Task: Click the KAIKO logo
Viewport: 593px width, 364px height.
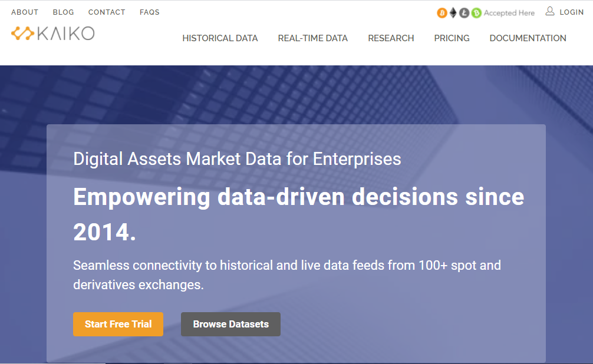Action: pyautogui.click(x=52, y=34)
